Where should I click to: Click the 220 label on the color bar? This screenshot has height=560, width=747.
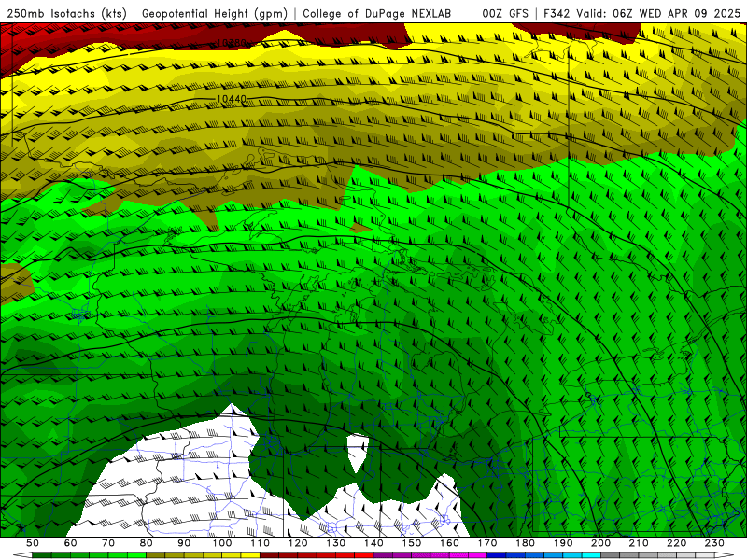pyautogui.click(x=676, y=543)
